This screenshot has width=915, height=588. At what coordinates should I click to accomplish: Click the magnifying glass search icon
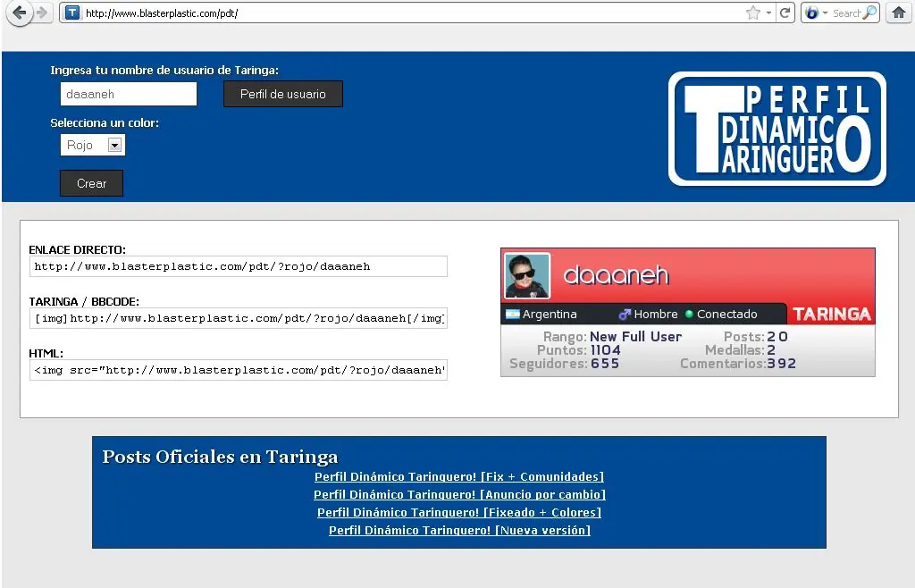[x=869, y=13]
